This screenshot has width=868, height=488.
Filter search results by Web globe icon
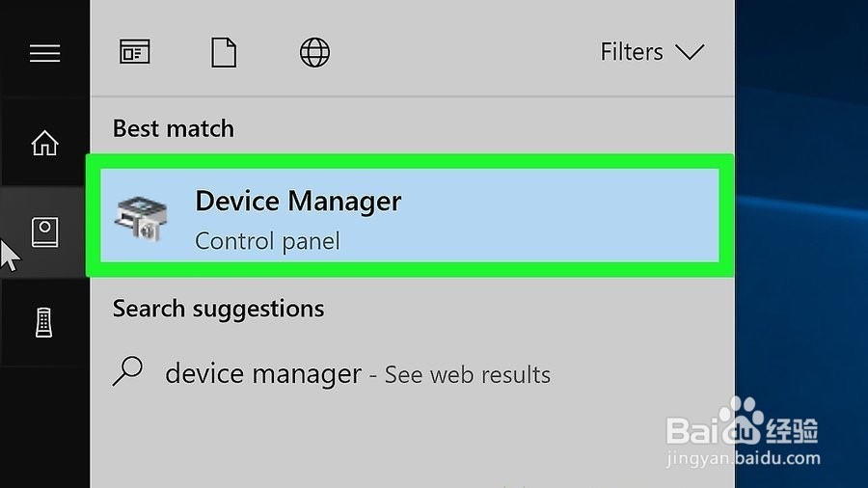pyautogui.click(x=314, y=52)
